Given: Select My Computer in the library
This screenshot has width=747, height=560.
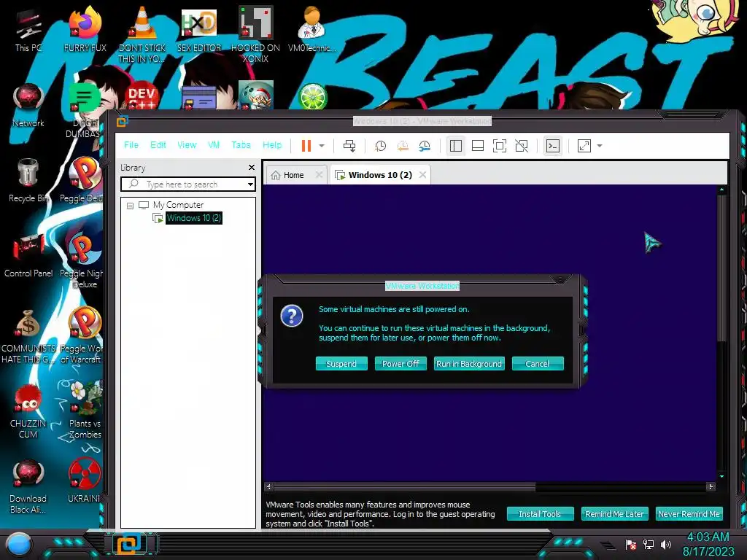Looking at the screenshot, I should (x=178, y=205).
